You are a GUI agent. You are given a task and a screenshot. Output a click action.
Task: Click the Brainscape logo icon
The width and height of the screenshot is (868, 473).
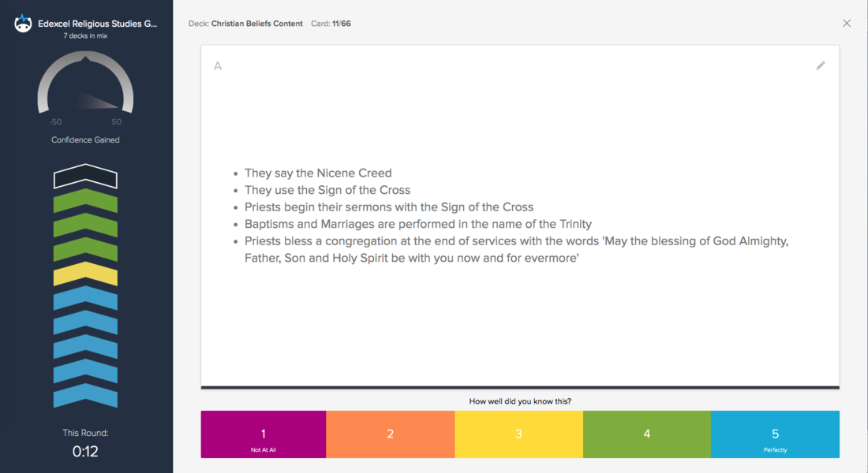coord(23,23)
